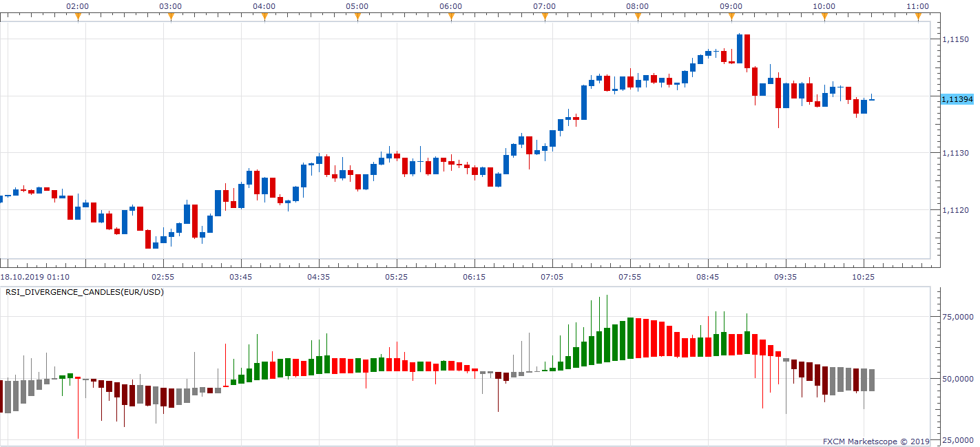Pick the 09:35 time axis label
The height and width of the screenshot is (447, 980).
(785, 276)
